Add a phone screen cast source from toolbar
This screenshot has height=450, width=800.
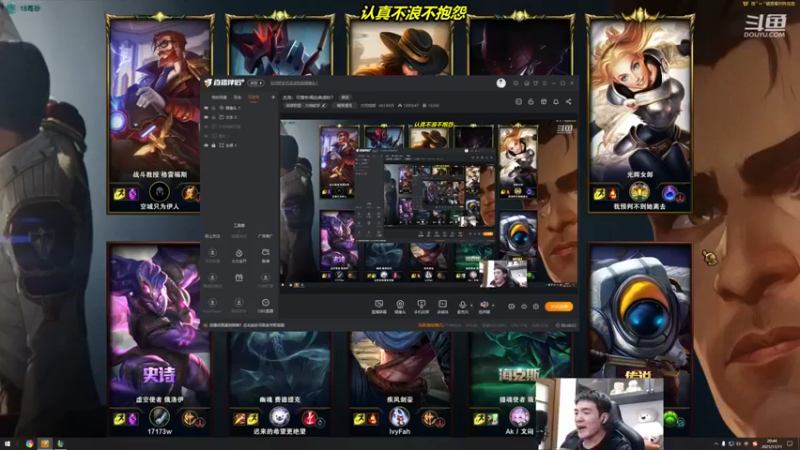(x=421, y=307)
